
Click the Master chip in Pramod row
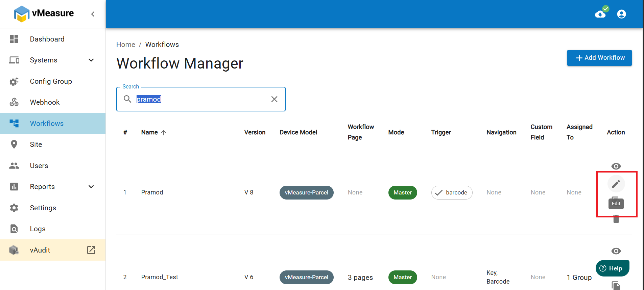pos(403,192)
